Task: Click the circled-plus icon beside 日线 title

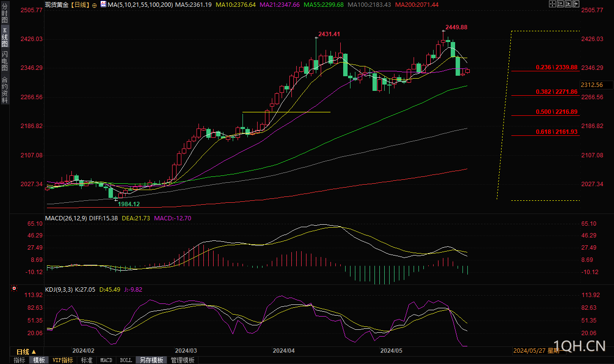Action: (x=94, y=5)
